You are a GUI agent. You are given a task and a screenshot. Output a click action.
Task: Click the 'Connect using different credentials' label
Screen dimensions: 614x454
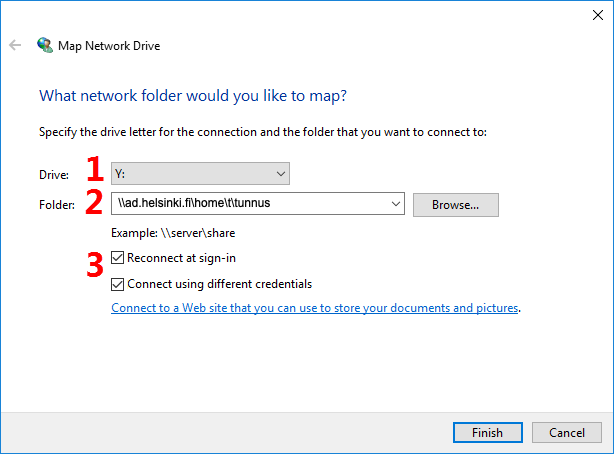click(x=220, y=284)
